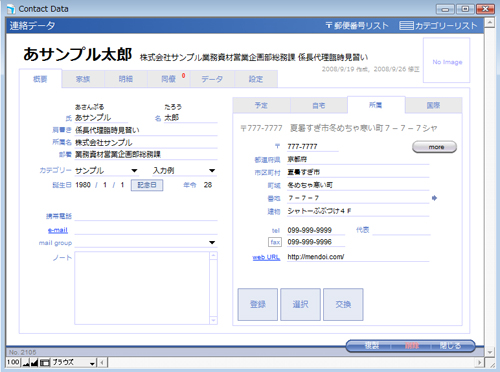
Task: Click the horizontal scrollbar left arrow
Action: (x=102, y=362)
